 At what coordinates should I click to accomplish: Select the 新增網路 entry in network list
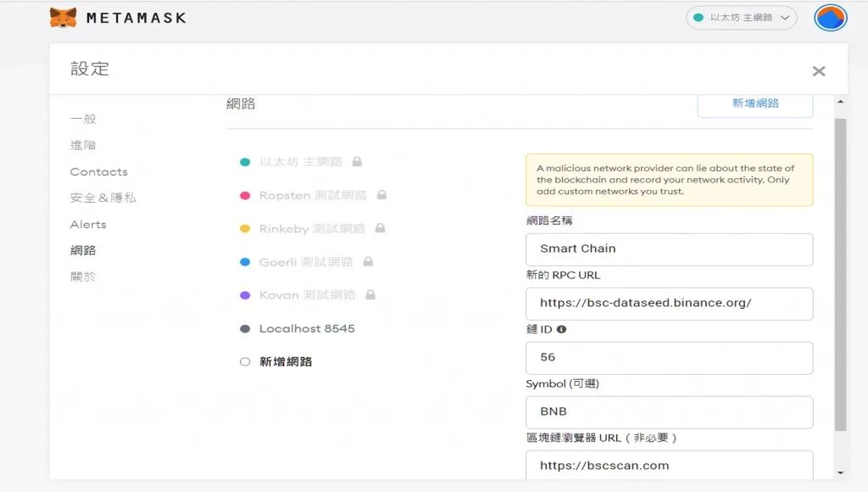(286, 362)
